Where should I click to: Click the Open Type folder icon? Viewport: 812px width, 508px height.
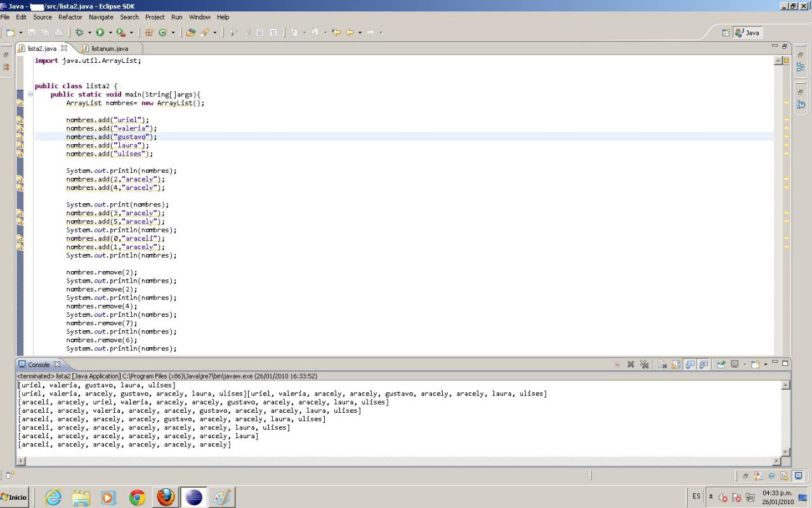point(190,32)
